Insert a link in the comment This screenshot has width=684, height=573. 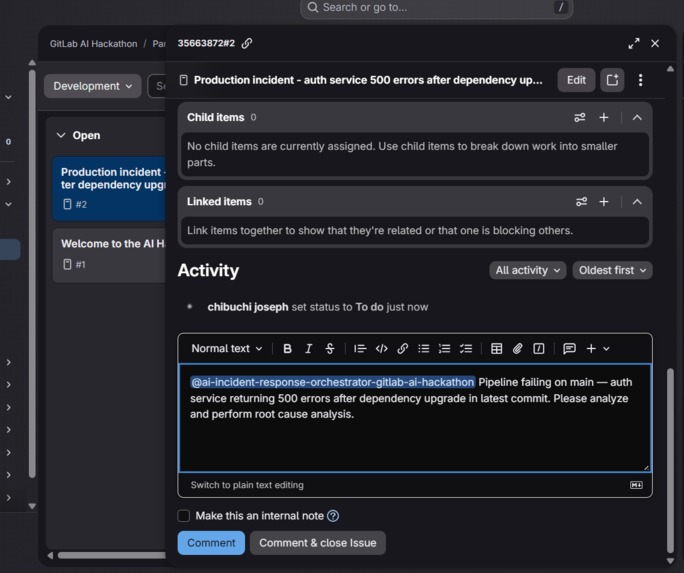(x=403, y=348)
